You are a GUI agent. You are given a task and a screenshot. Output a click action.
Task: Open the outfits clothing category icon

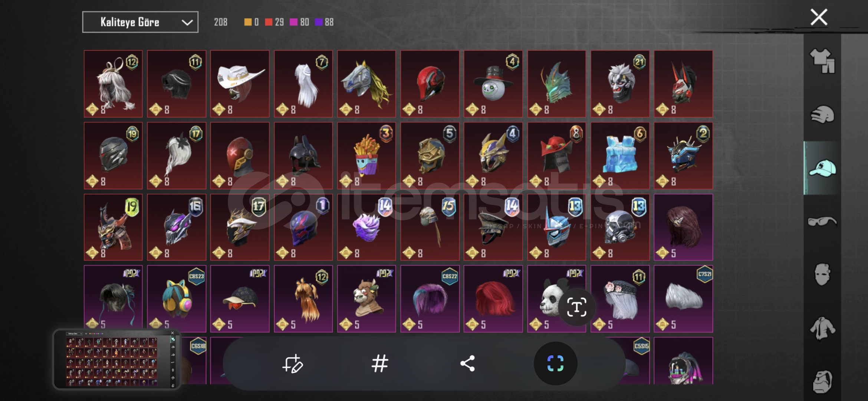tap(822, 61)
